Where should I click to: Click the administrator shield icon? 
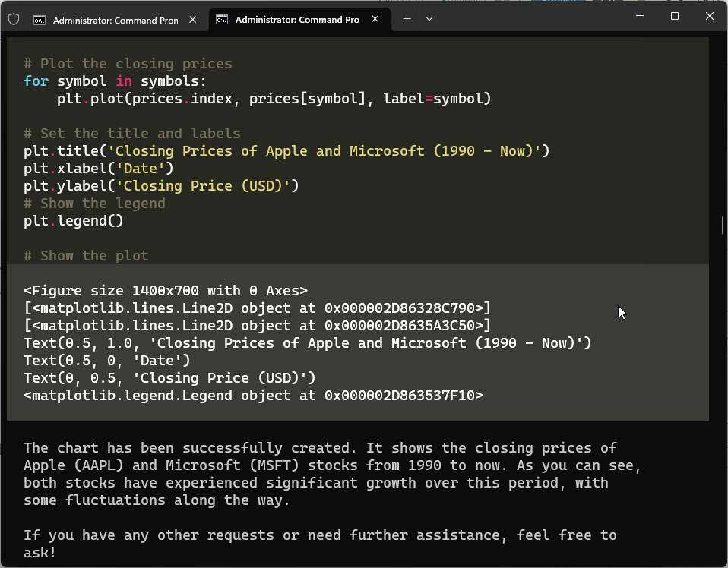click(14, 20)
